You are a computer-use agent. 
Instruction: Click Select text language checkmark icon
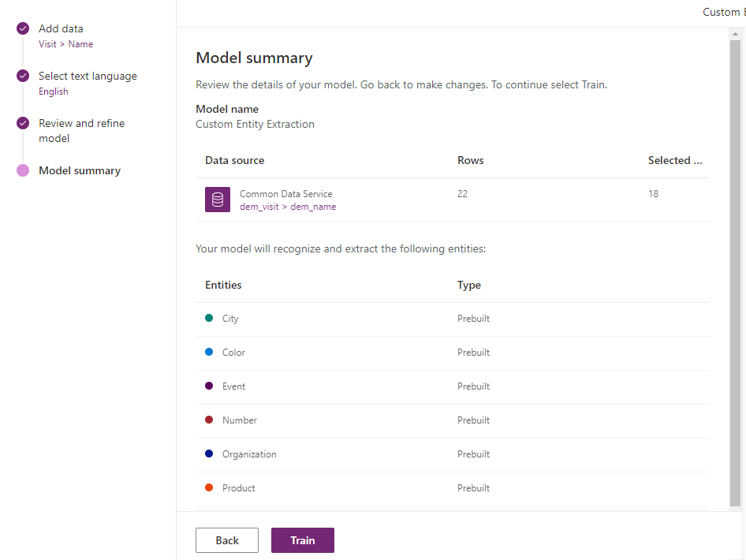pos(23,76)
